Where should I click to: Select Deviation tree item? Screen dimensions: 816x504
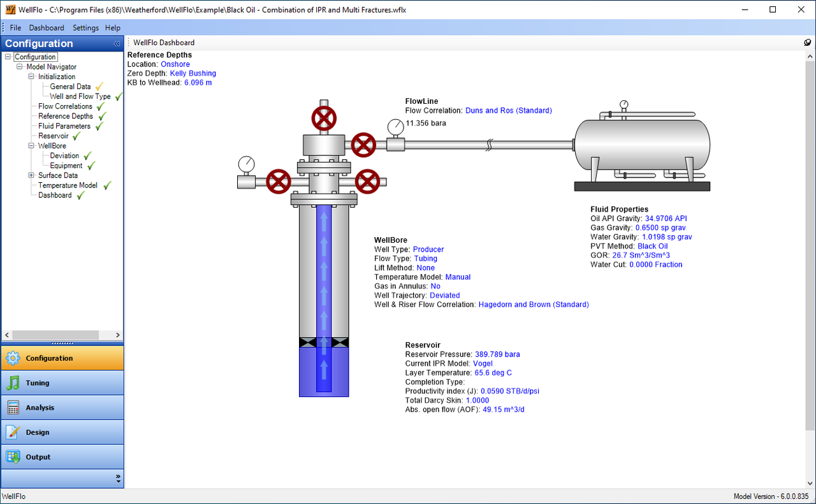pos(65,155)
